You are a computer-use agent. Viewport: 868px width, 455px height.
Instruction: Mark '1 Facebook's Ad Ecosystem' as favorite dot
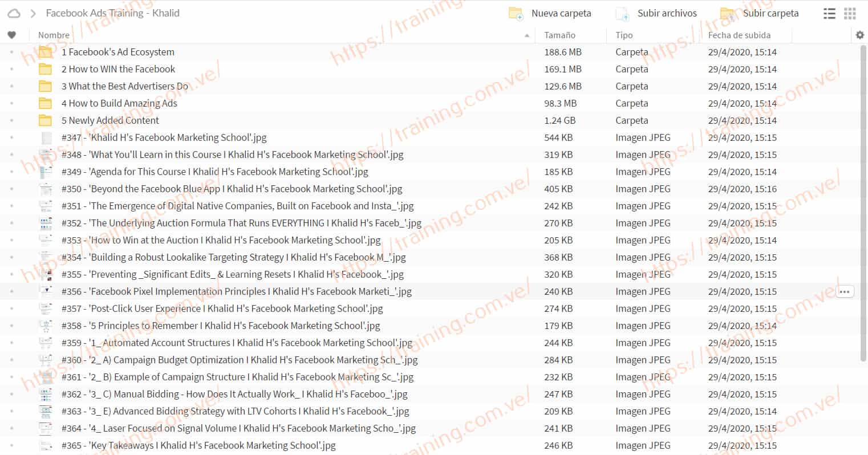11,52
